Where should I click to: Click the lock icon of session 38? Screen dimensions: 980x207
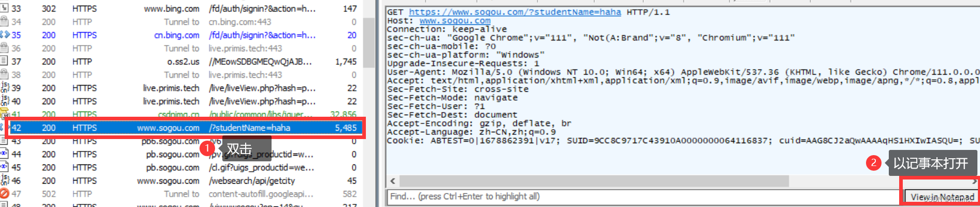(5, 75)
